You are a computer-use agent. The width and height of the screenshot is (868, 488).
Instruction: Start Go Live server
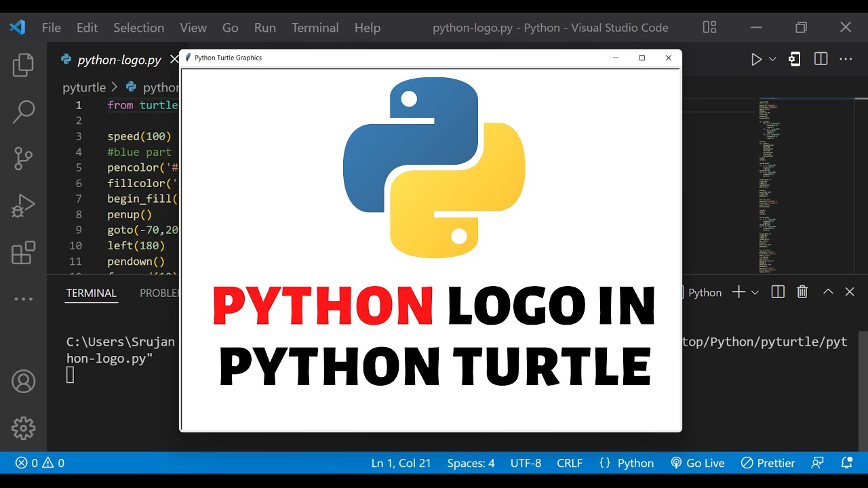(697, 463)
